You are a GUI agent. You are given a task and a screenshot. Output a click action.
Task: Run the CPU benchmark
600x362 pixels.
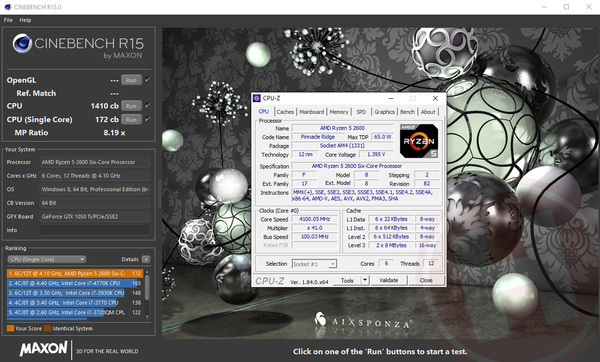131,106
